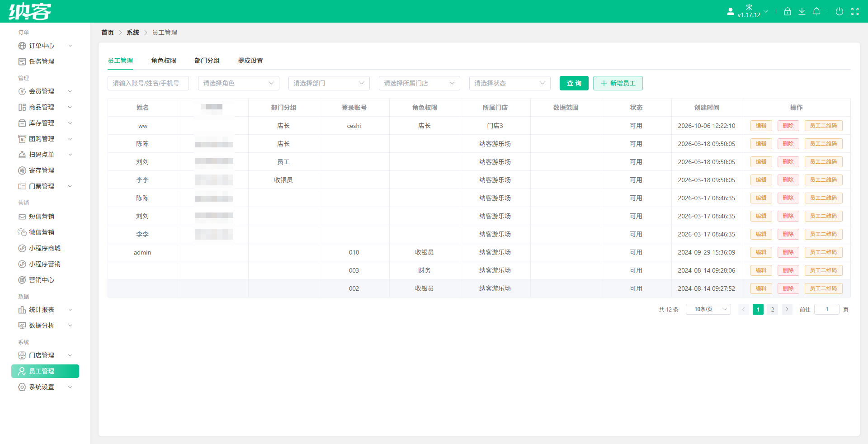The image size is (868, 444).
Task: Open 10条/页 page size dropdown
Action: [708, 309]
